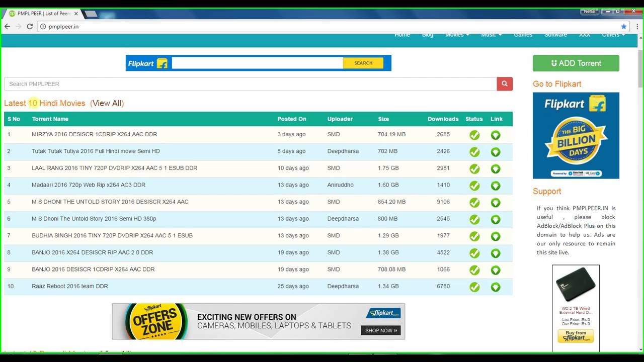
Task: Go back using browser back arrow
Action: point(8,27)
